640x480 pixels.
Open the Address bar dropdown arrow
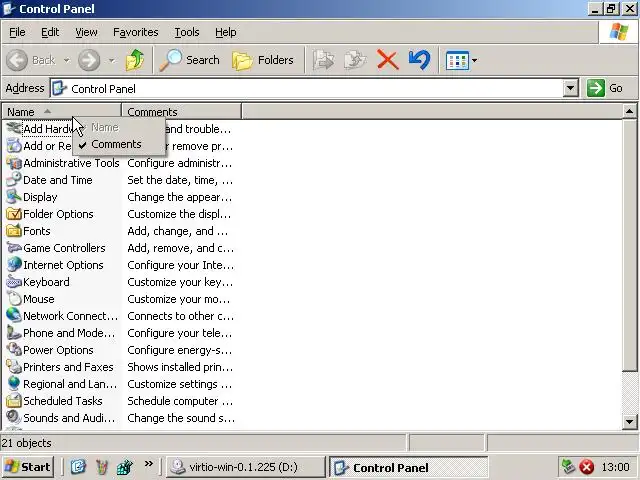(x=571, y=88)
